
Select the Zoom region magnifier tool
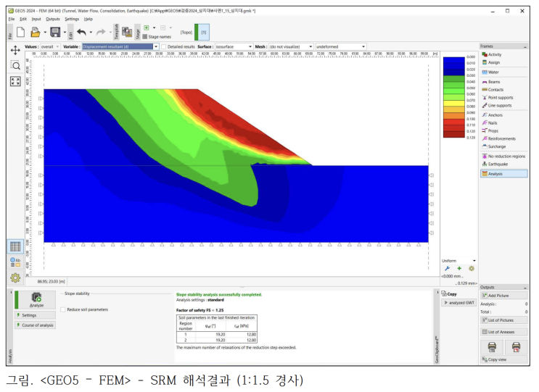15,65
